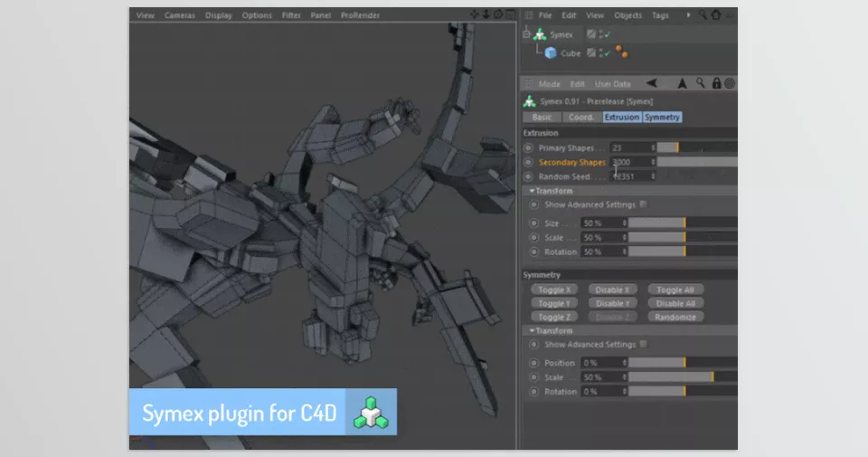The width and height of the screenshot is (868, 457).
Task: Click the Primary Shapes slider
Action: pos(697,148)
